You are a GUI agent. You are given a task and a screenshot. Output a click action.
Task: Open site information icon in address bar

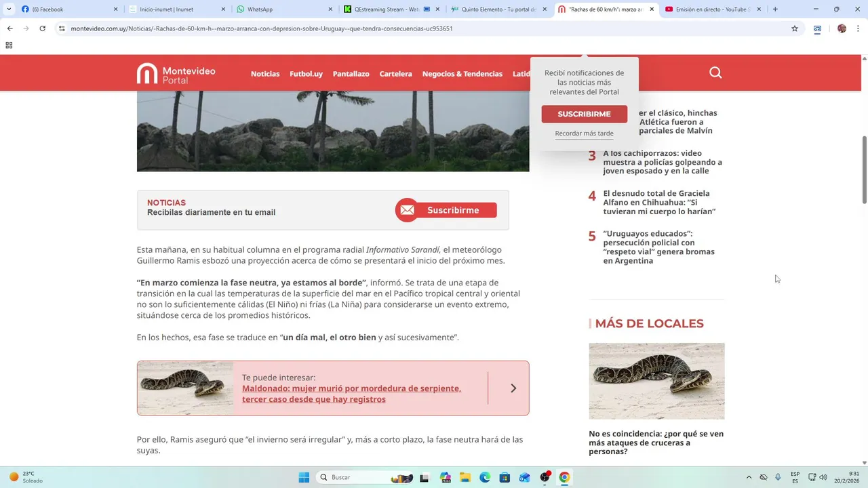click(x=62, y=28)
